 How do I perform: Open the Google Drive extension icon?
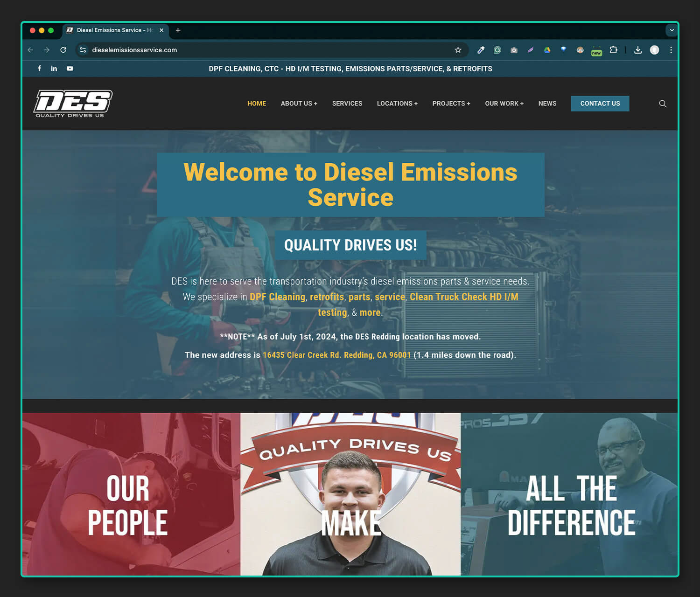pos(547,50)
